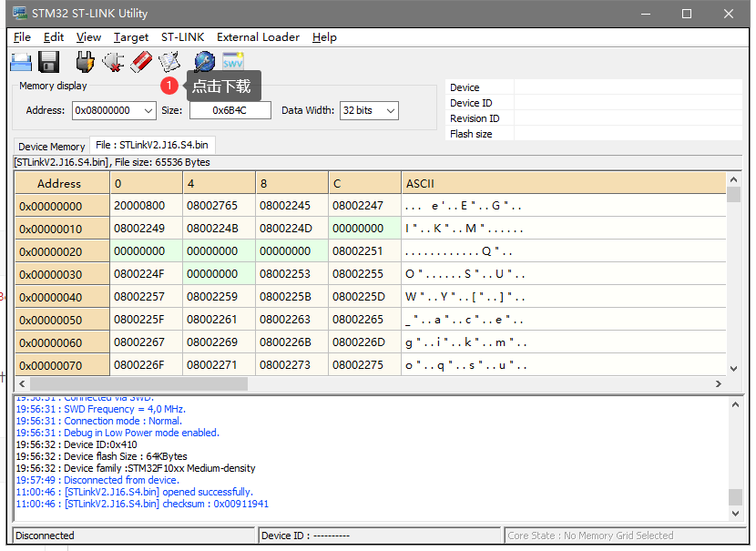Click the Program verify toolbar icon
Viewport: 756px width, 551px height.
coord(169,62)
